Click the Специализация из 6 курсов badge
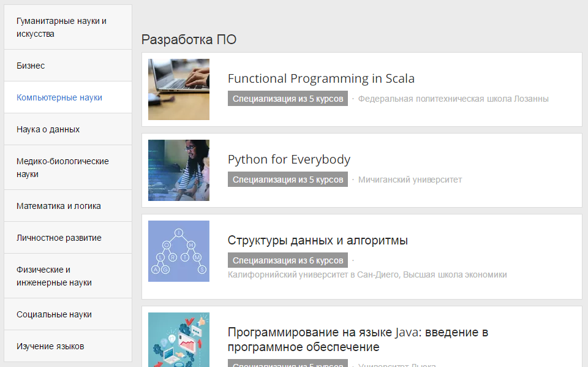Viewport: 588px width, 367px height. click(x=287, y=260)
